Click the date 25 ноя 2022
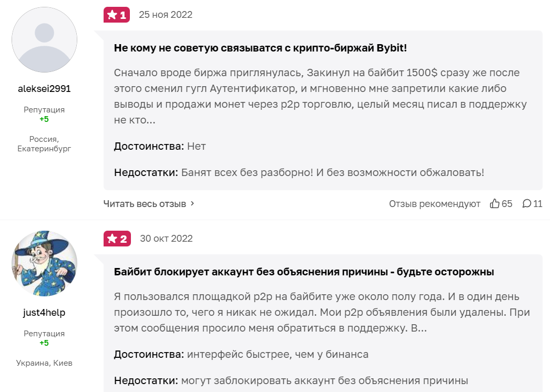 tap(166, 15)
